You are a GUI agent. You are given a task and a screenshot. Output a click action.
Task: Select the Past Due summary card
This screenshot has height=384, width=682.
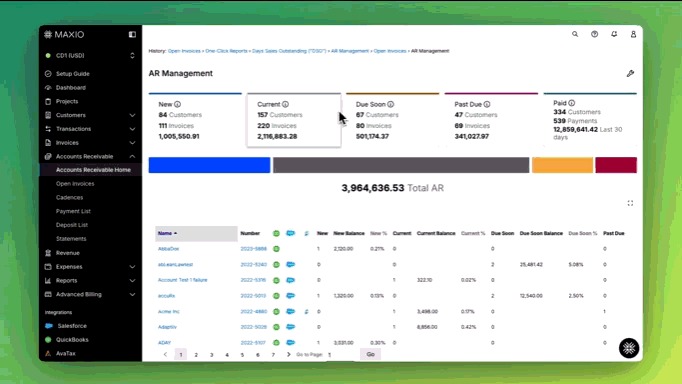click(491, 119)
